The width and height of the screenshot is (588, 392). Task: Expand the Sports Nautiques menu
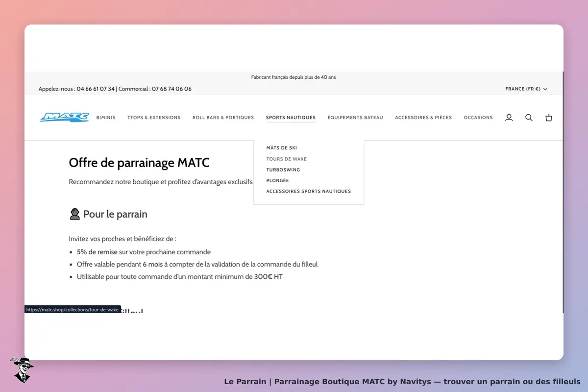coord(291,118)
